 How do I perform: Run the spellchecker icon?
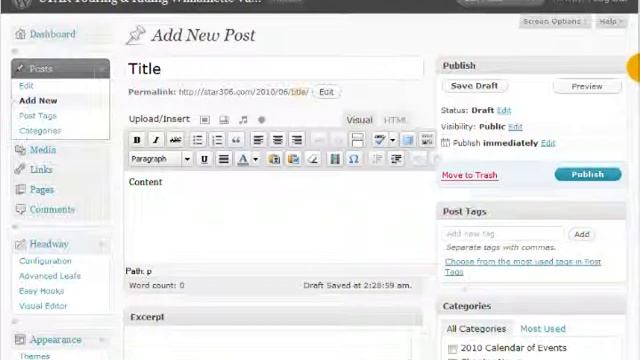click(x=380, y=140)
